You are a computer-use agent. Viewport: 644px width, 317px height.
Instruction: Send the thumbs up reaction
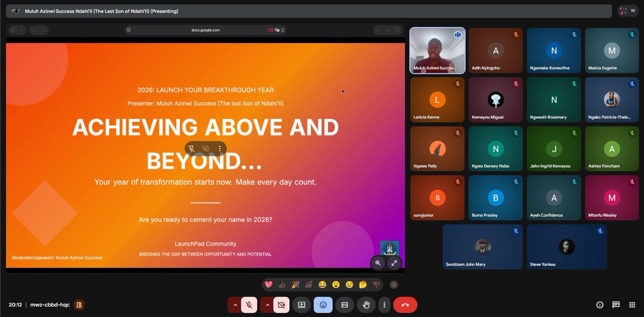pyautogui.click(x=282, y=285)
